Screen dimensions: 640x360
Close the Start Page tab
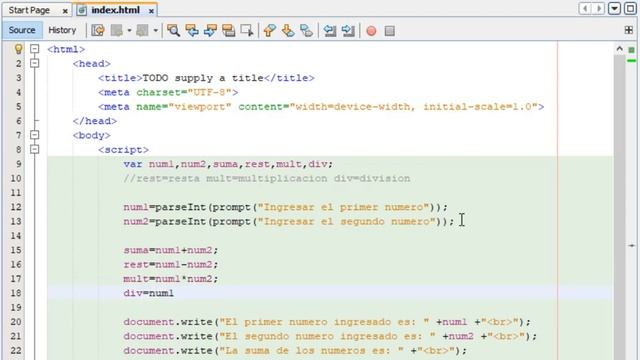pos(65,11)
